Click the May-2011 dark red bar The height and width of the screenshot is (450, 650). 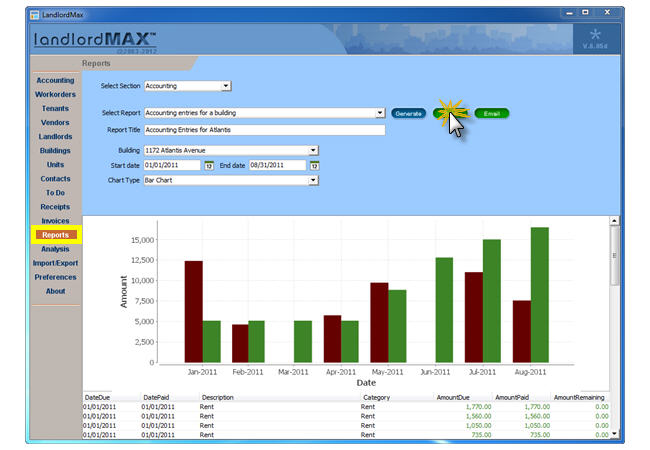point(379,323)
